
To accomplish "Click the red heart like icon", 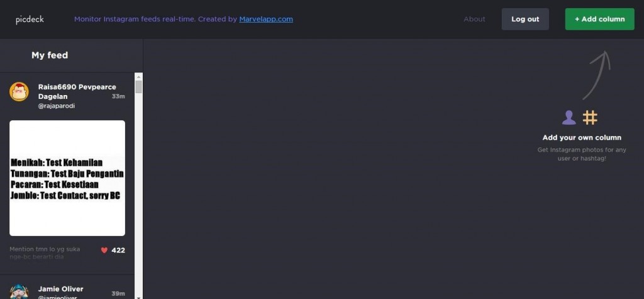I will click(104, 250).
